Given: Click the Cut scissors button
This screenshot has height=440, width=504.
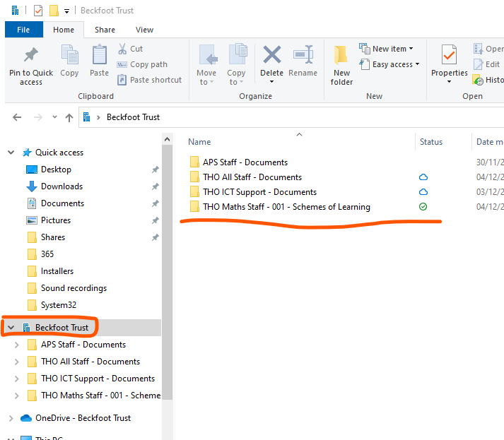Looking at the screenshot, I should coord(131,49).
